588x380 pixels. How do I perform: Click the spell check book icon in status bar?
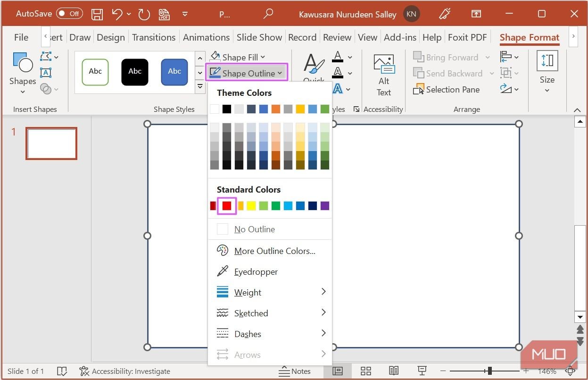pyautogui.click(x=62, y=371)
